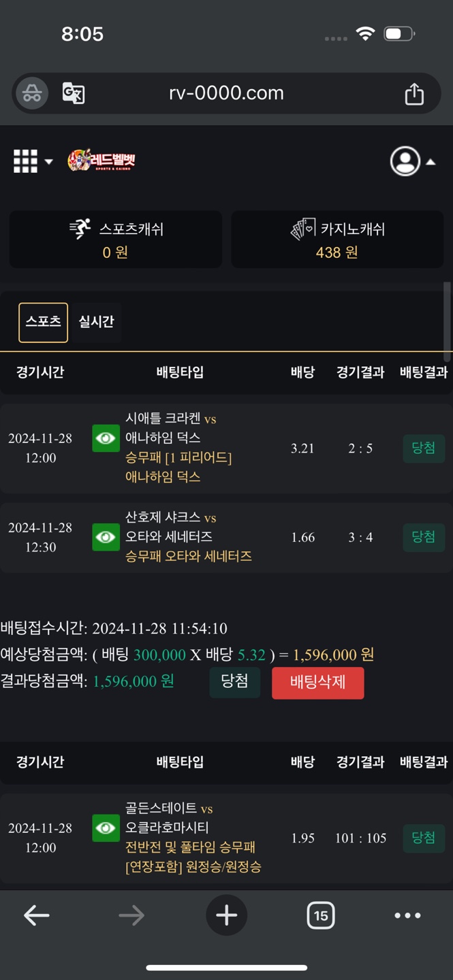Click the Red Velvet site logo
Viewport: 453px width, 980px height.
click(102, 161)
